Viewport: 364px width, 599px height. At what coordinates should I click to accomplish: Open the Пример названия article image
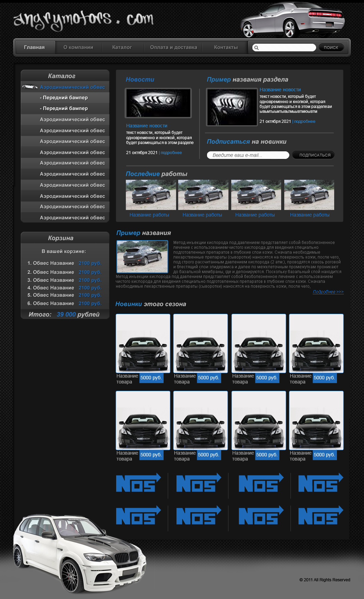tap(142, 256)
